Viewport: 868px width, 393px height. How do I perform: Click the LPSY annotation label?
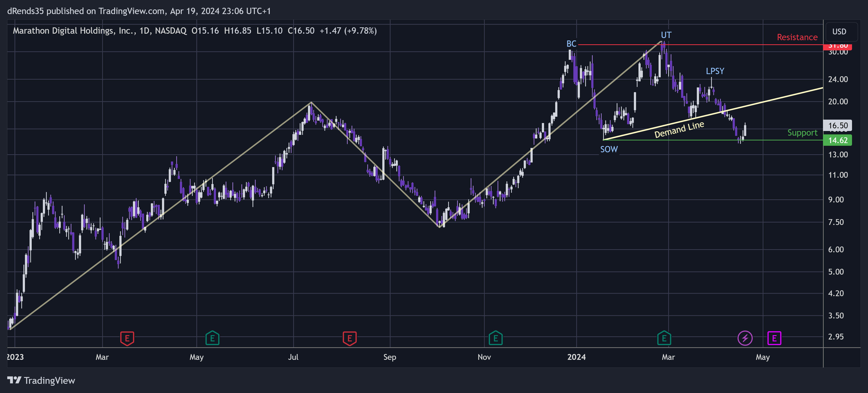point(715,71)
